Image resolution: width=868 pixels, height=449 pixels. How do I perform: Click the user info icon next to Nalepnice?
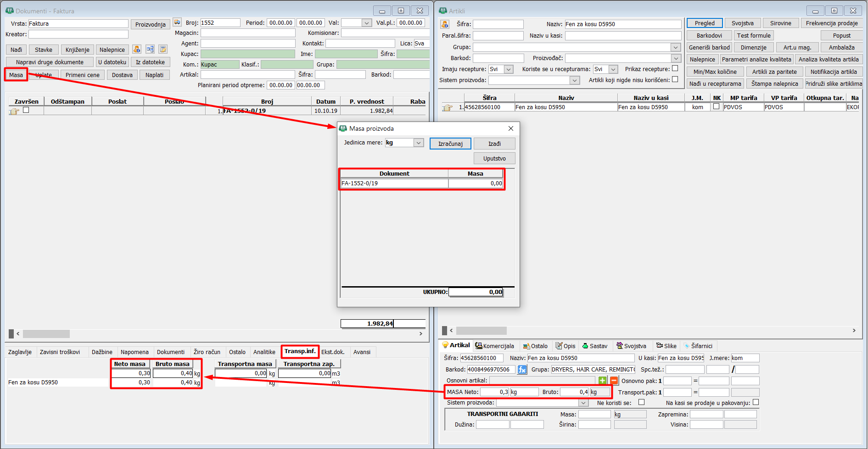(x=137, y=49)
